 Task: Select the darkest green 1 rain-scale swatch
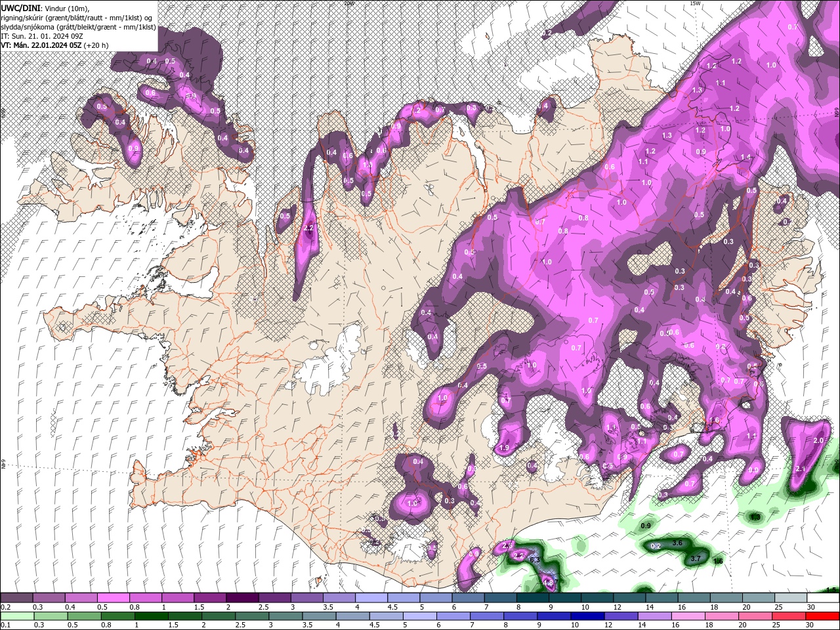coord(152,616)
